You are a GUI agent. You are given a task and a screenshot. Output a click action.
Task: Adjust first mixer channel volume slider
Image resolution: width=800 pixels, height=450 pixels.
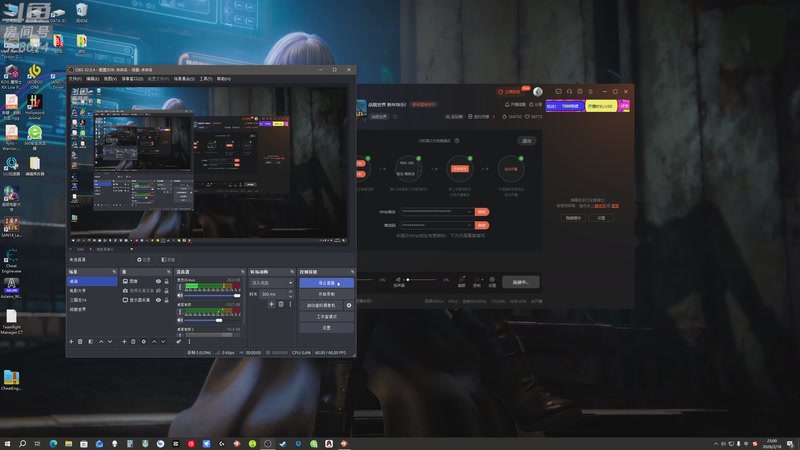click(213, 295)
